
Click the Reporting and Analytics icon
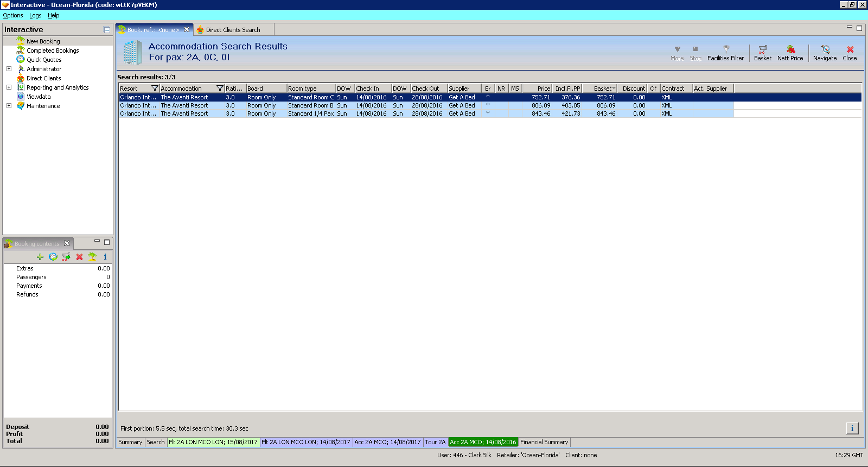click(x=21, y=87)
